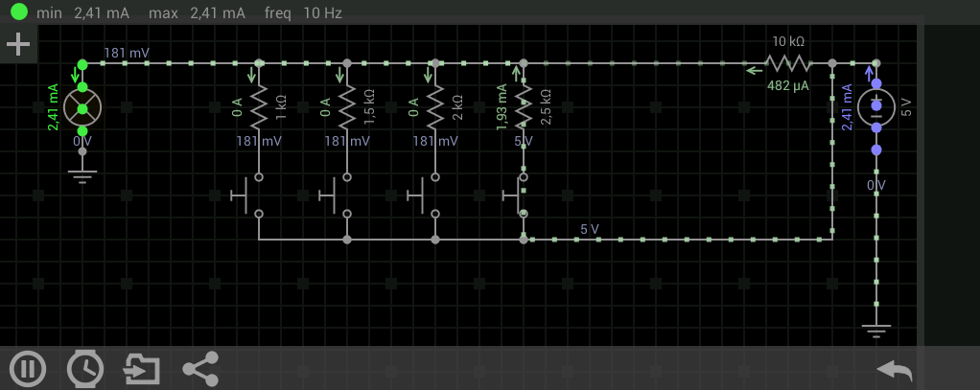Select the lamp component
This screenshot has height=390, width=980.
click(x=82, y=107)
